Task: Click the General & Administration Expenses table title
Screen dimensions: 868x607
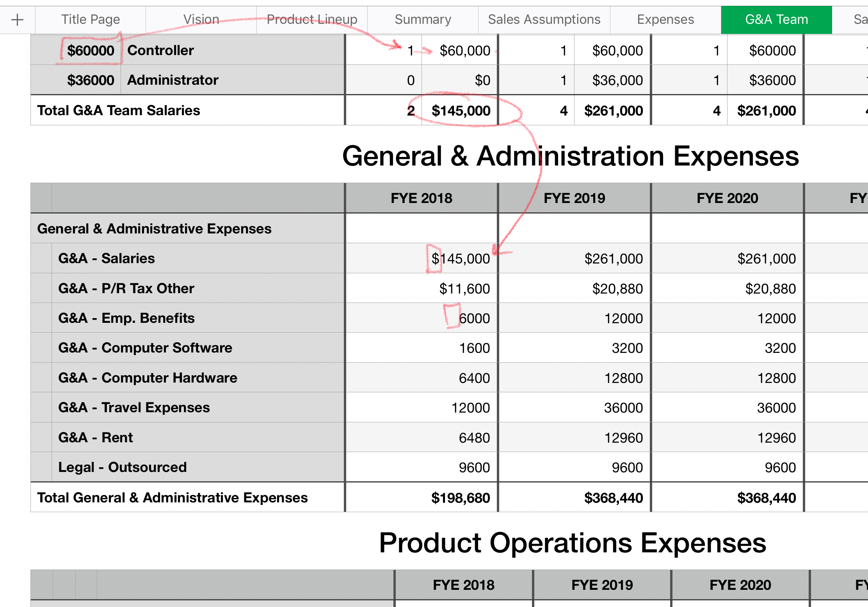Action: click(570, 156)
